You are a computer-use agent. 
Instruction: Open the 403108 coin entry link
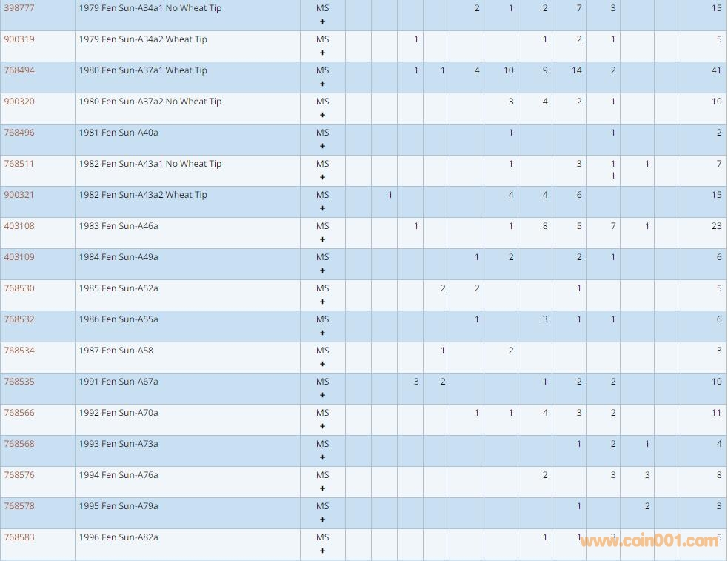(x=19, y=226)
